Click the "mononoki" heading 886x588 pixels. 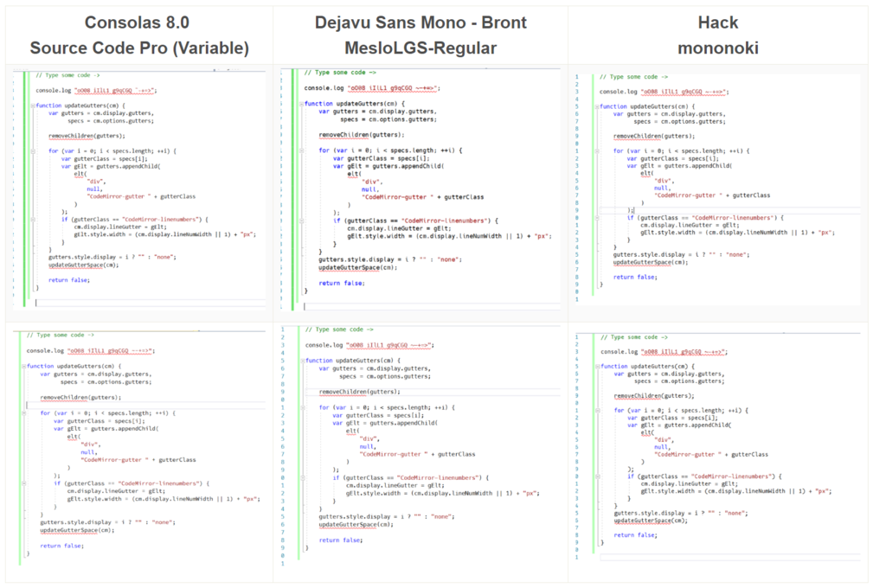click(x=717, y=48)
